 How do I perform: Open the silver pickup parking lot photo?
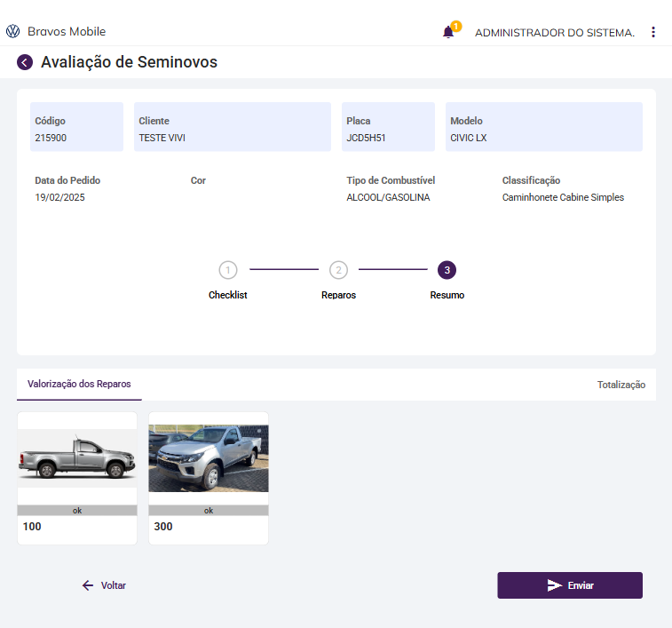click(209, 458)
